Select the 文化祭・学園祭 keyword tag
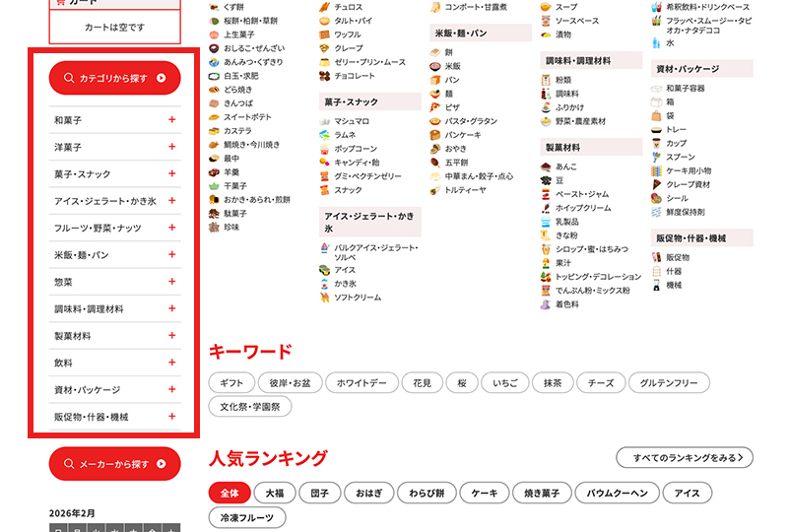Screen dimensions: 788x532 250,406
